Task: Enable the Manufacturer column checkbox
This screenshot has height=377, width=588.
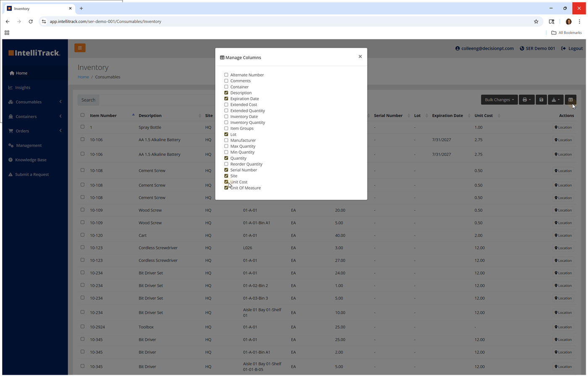Action: [x=226, y=140]
